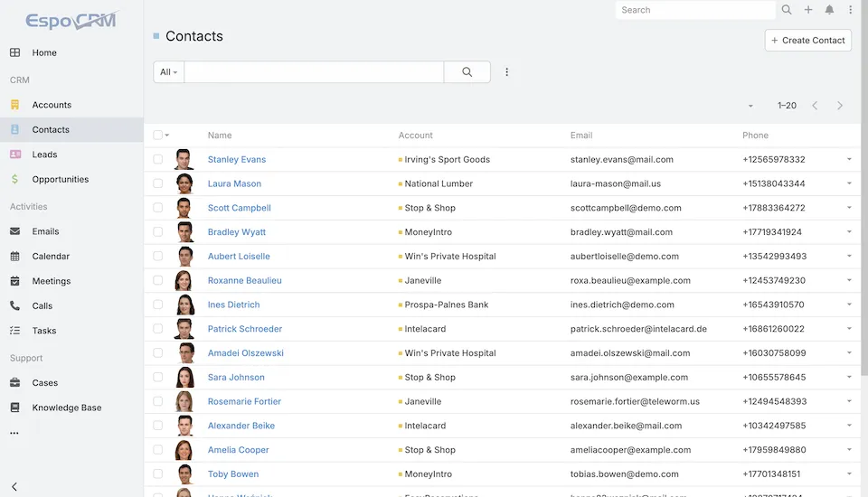Screen dimensions: 868x497
Task: Tick the checkbox for Stanley Evans
Action: coord(158,159)
